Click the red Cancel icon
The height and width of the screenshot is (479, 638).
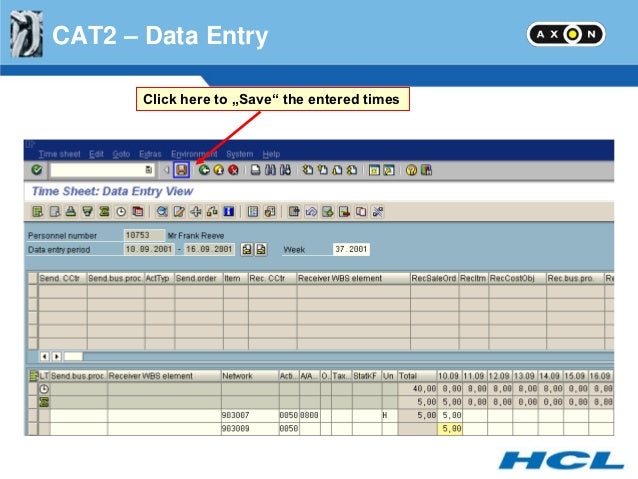point(233,170)
